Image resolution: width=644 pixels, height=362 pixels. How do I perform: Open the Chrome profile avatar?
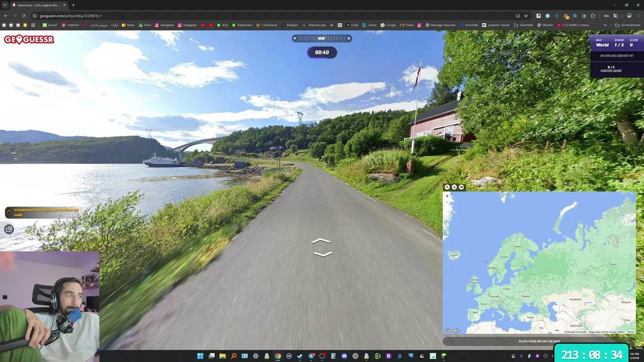tap(629, 16)
